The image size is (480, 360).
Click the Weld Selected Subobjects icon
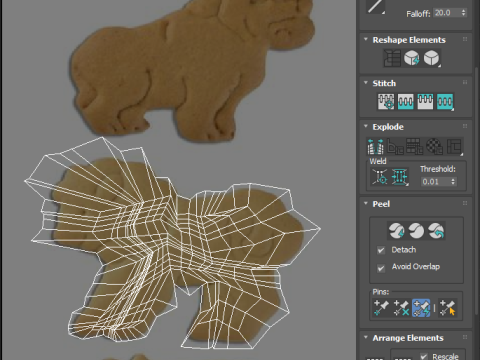(x=400, y=176)
